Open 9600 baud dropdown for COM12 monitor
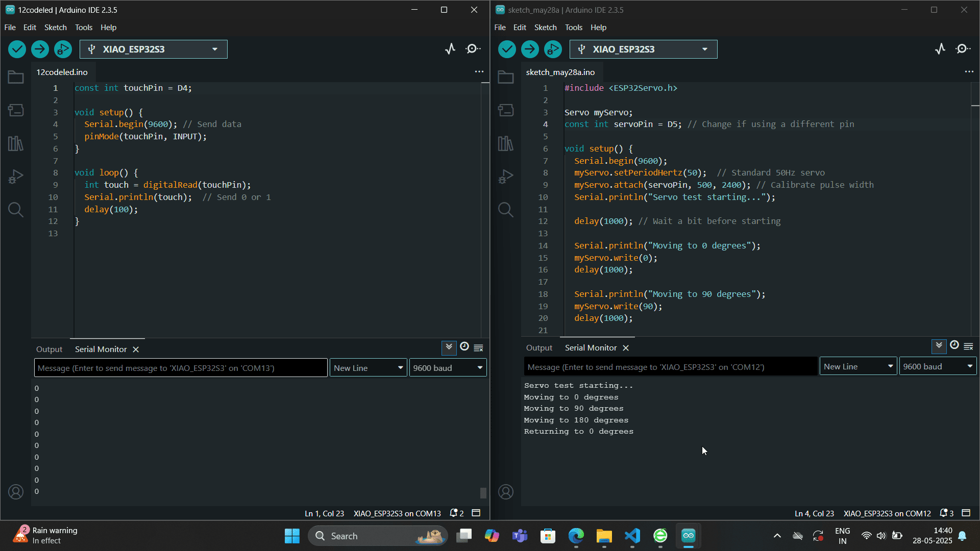 click(x=938, y=366)
